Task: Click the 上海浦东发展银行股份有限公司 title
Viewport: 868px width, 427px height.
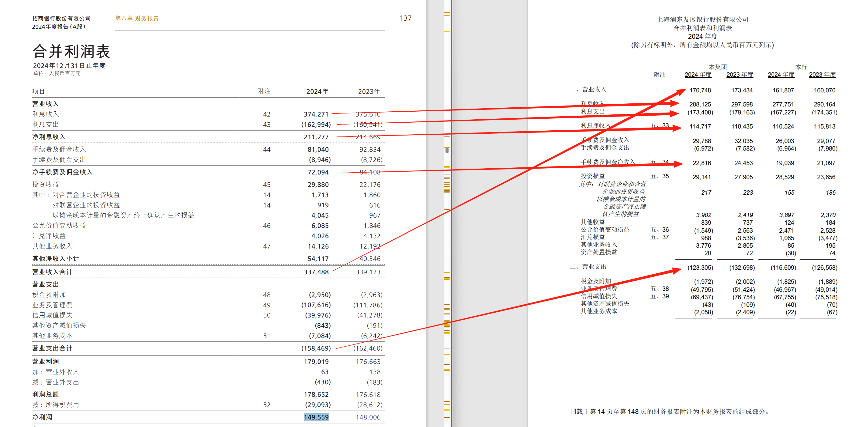Action: click(702, 19)
